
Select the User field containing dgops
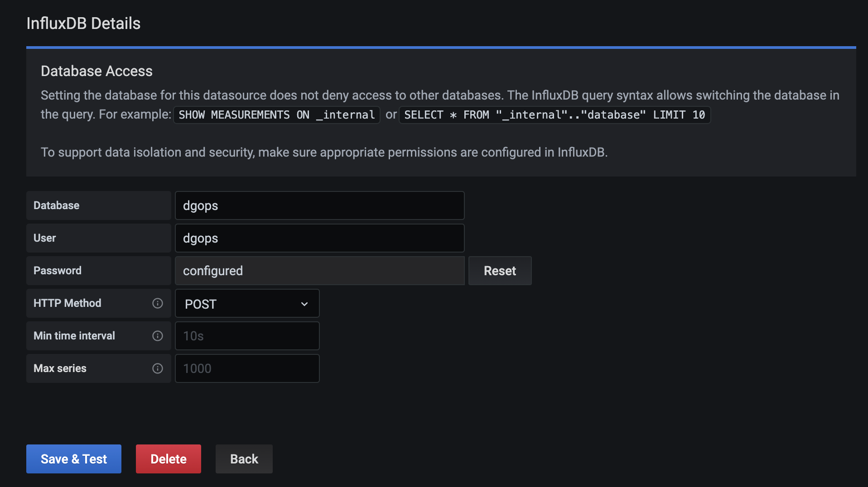[x=320, y=238]
